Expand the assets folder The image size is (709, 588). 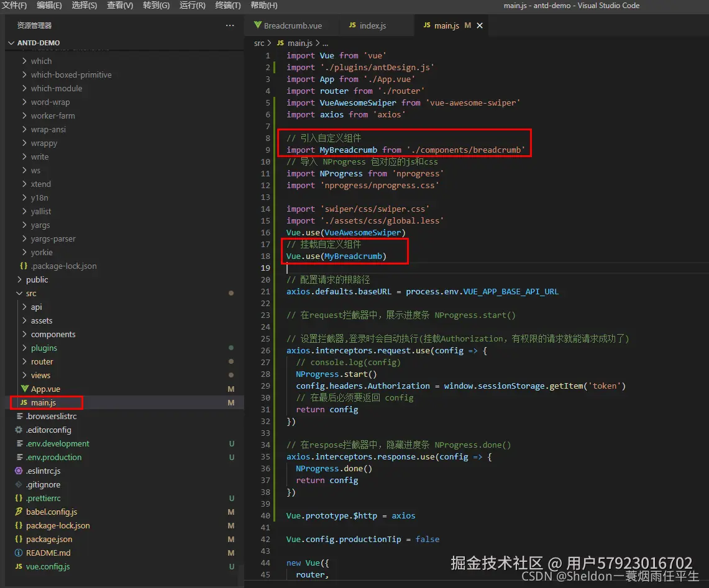(24, 320)
